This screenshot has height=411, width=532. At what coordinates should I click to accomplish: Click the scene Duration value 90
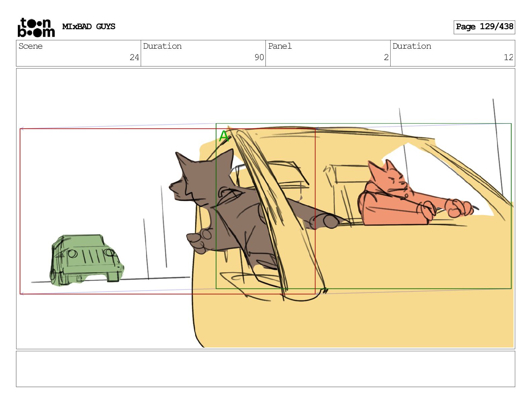(259, 57)
